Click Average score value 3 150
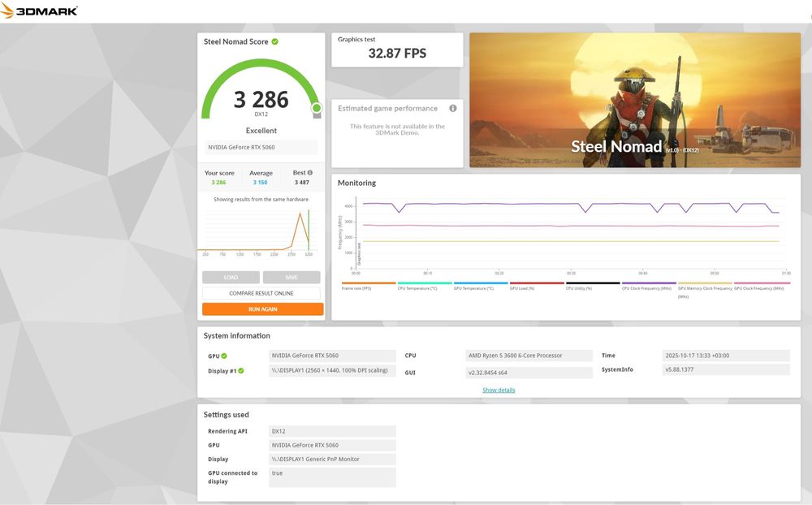The image size is (812, 505). [x=260, y=183]
